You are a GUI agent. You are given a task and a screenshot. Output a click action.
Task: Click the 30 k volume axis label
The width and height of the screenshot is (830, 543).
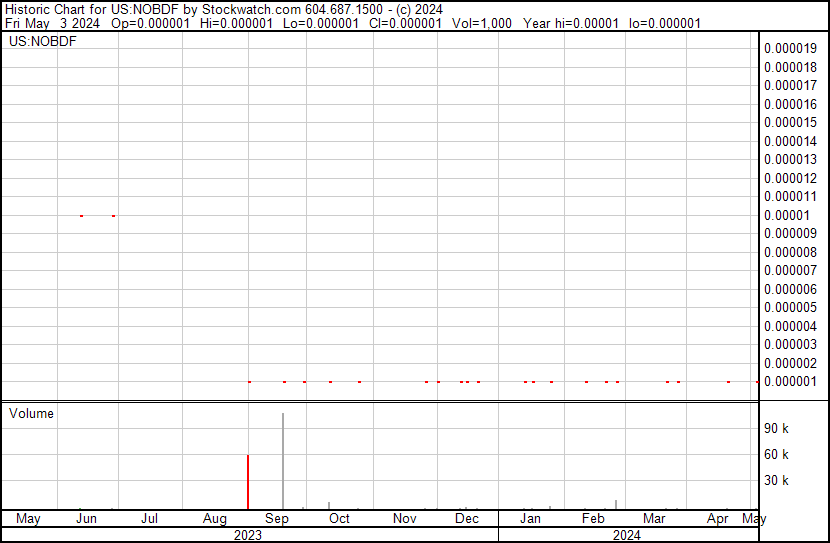pyautogui.click(x=776, y=481)
